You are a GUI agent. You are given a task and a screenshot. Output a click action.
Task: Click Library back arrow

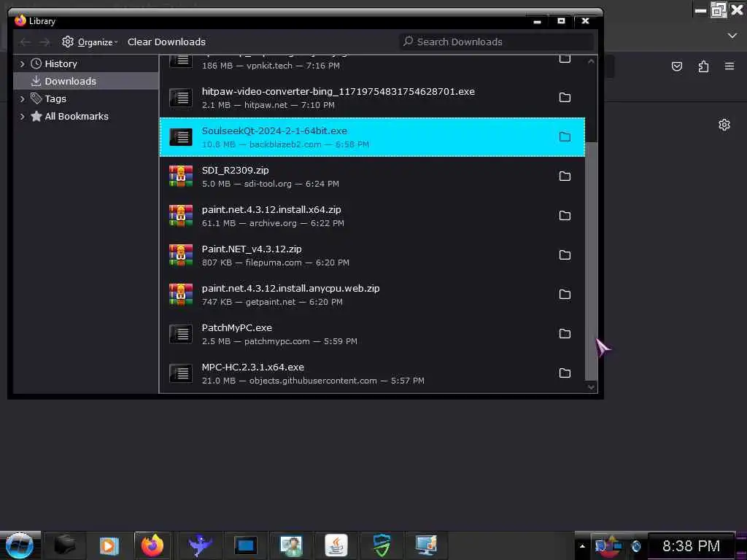pyautogui.click(x=26, y=42)
